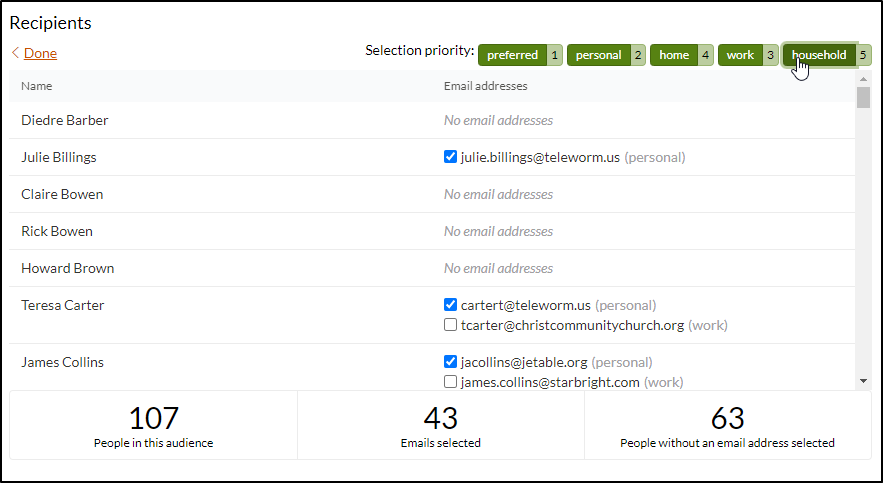Click the Email addresses column header
Screen dimensions: 883x483
coord(485,86)
